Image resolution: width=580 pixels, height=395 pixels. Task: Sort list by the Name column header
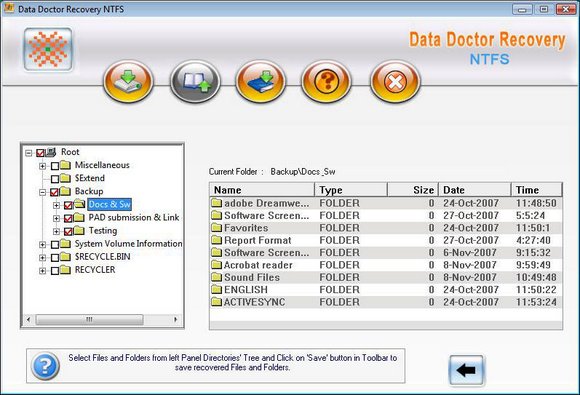coord(262,190)
